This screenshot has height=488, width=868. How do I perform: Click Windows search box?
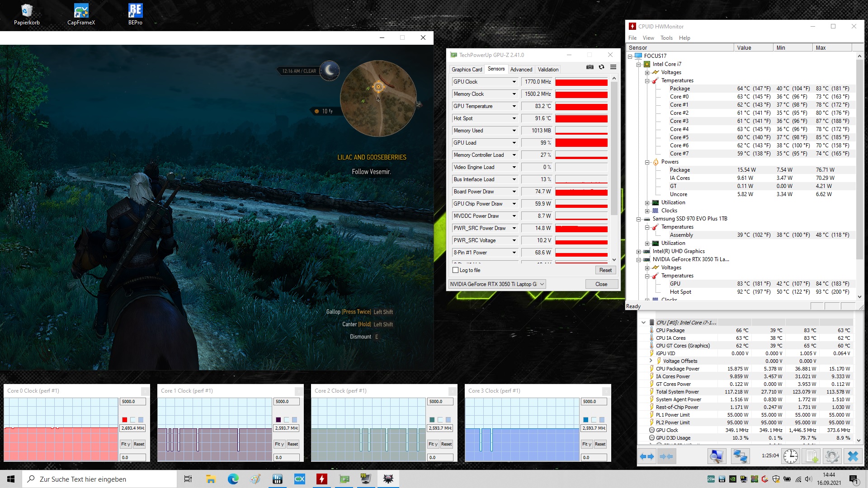99,479
